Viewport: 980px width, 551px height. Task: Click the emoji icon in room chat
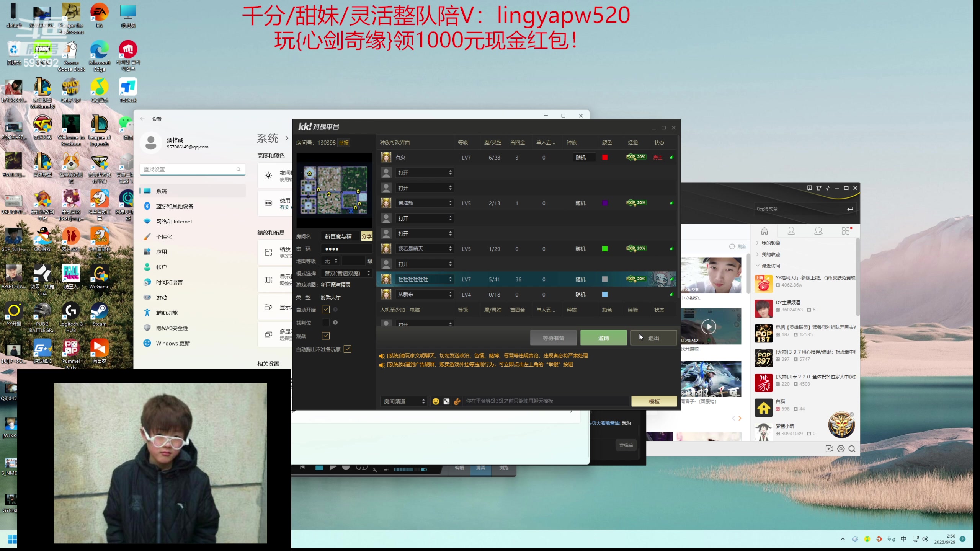pos(436,401)
